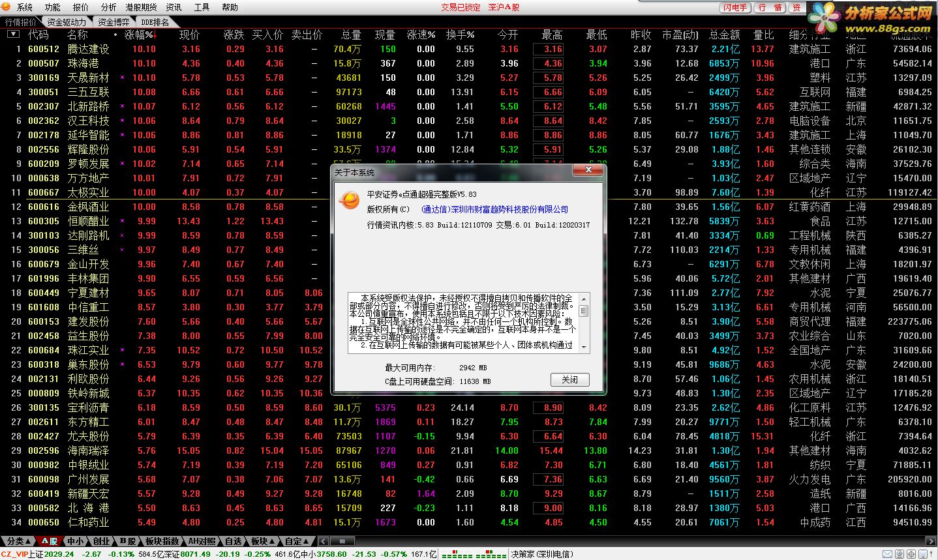This screenshot has height=560, width=938.
Task: Select the 中小 bottom tab
Action: (x=76, y=541)
